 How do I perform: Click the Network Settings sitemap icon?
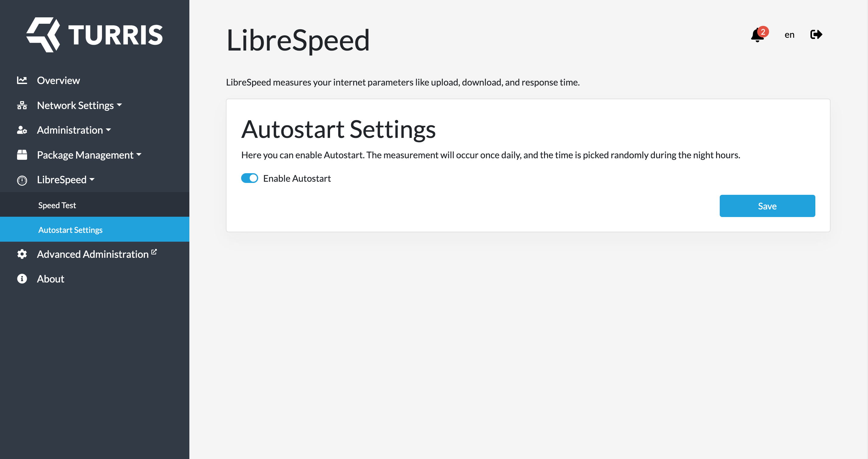coord(22,105)
